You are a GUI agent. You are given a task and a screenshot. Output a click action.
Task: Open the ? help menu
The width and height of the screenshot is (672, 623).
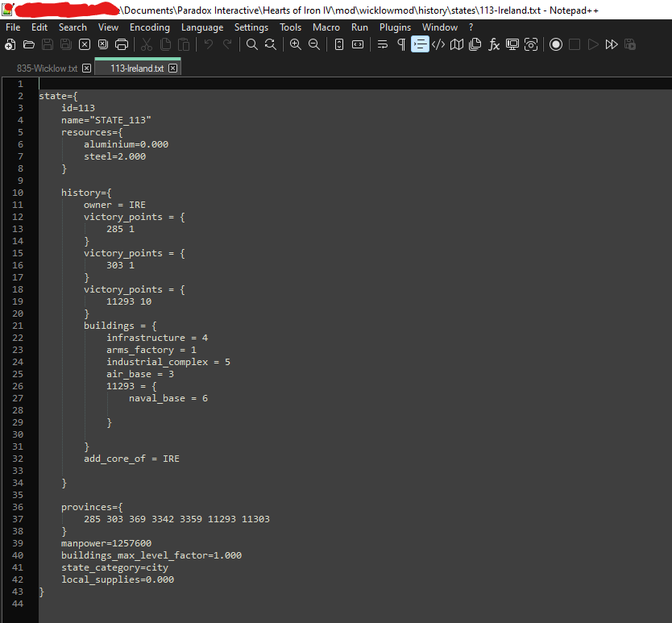[x=471, y=27]
